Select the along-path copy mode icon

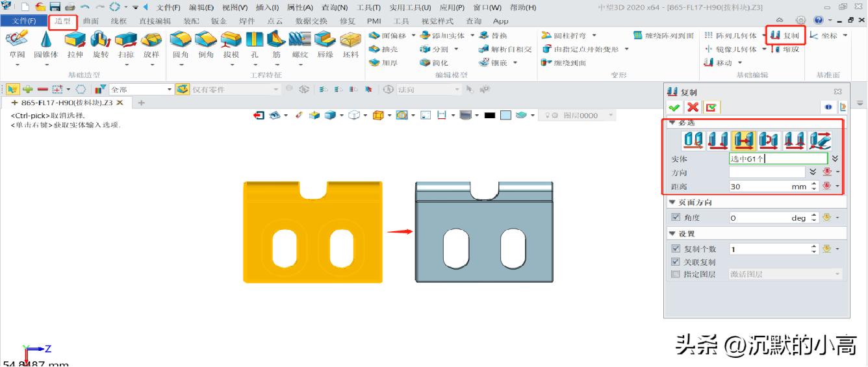coord(819,140)
